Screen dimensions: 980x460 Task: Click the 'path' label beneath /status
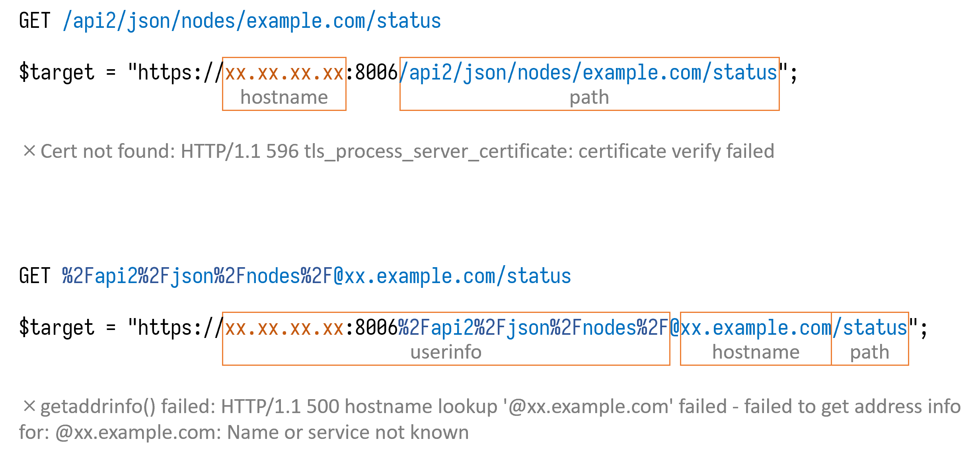click(870, 352)
